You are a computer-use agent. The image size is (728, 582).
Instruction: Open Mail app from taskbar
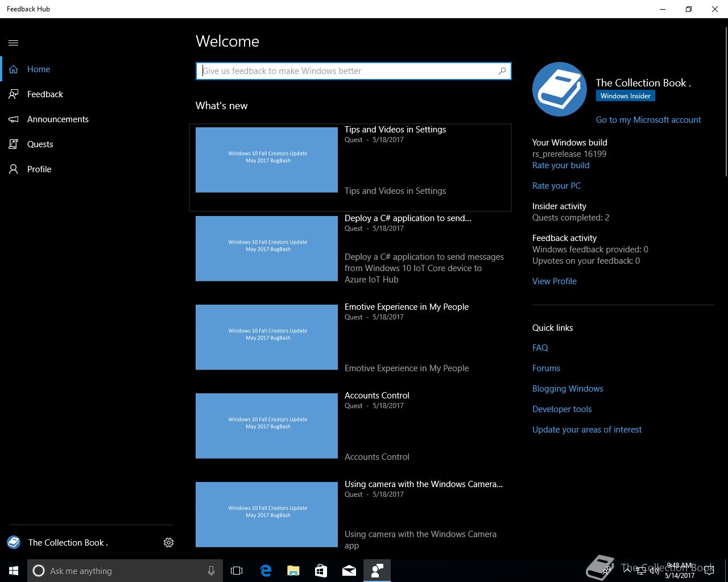click(349, 571)
